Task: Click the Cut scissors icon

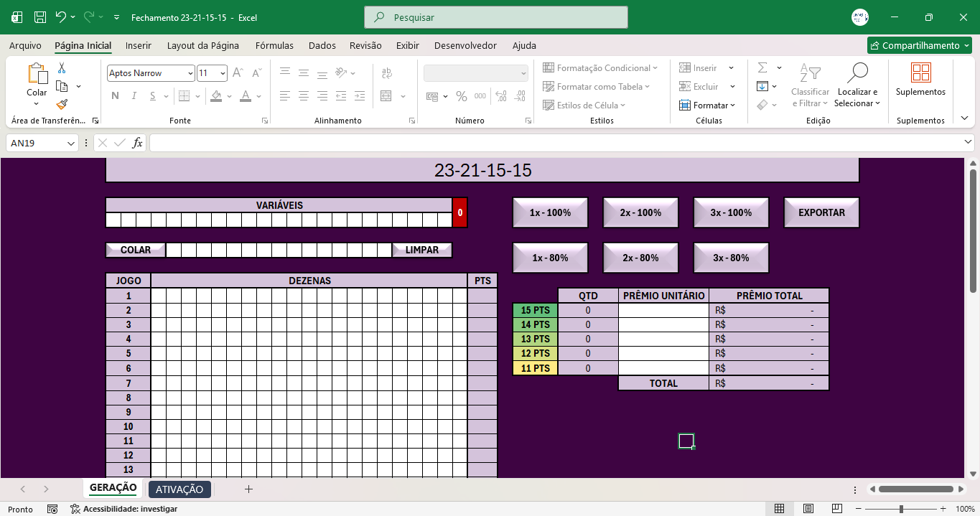Action: [62, 68]
